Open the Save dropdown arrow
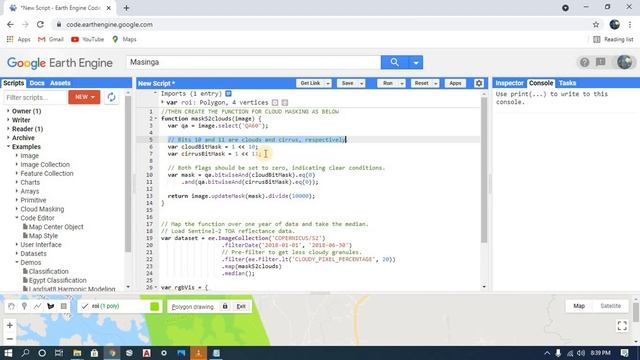Image resolution: width=640 pixels, height=360 pixels. tap(362, 83)
